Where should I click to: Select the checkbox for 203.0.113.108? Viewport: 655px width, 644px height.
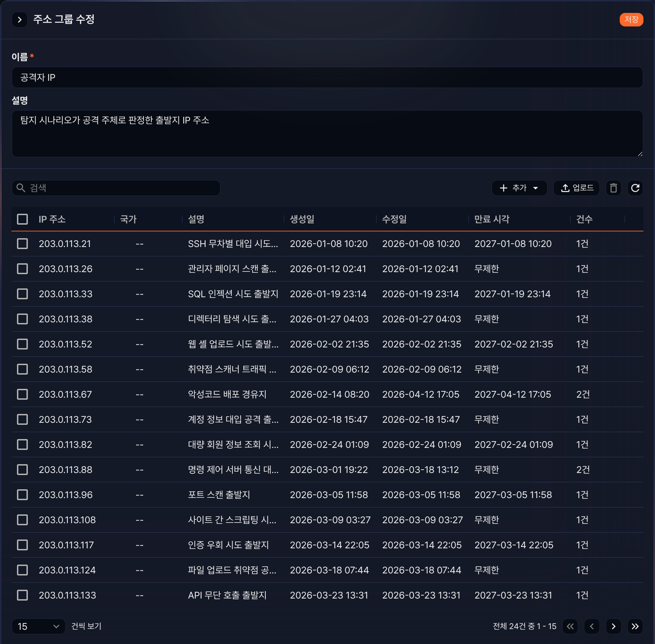[22, 520]
